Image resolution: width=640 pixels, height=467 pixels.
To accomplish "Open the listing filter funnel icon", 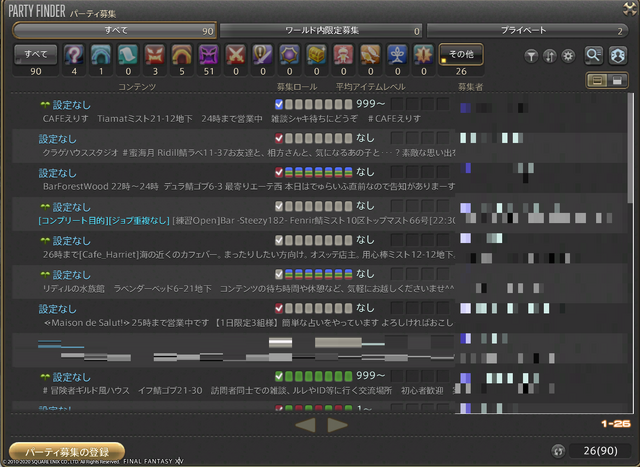I will [532, 56].
